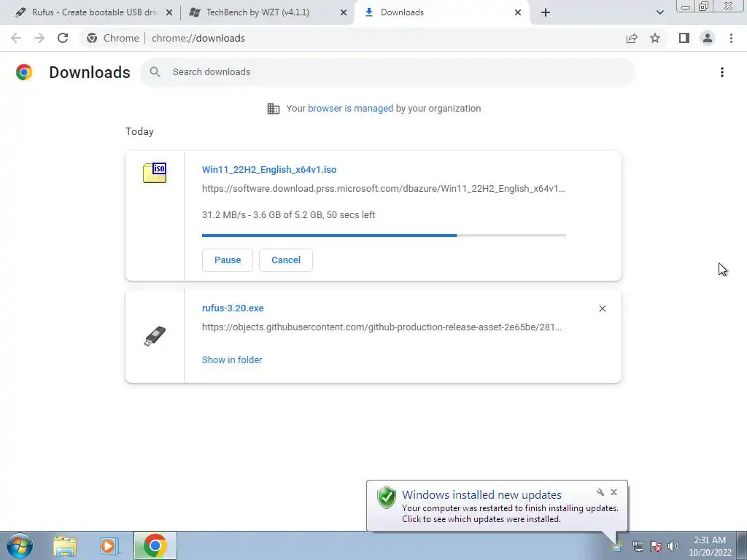The width and height of the screenshot is (747, 560).
Task: Open notification options wrench icon
Action: click(x=600, y=492)
